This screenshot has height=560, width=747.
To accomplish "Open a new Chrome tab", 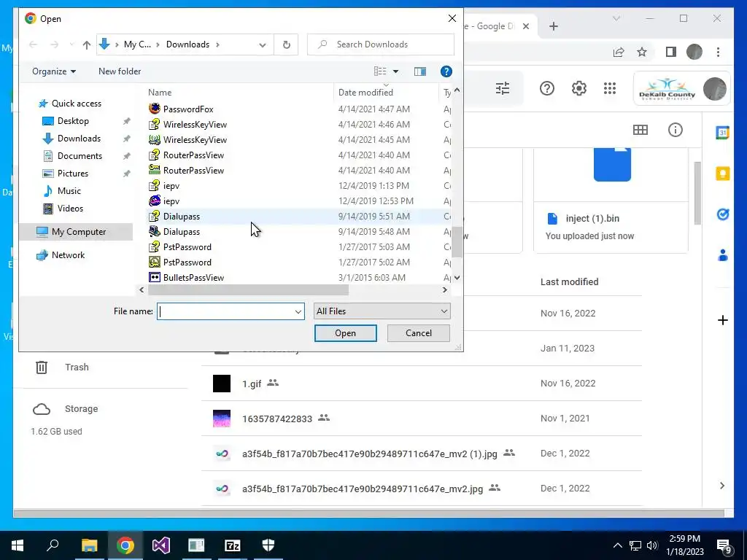I will [x=553, y=26].
